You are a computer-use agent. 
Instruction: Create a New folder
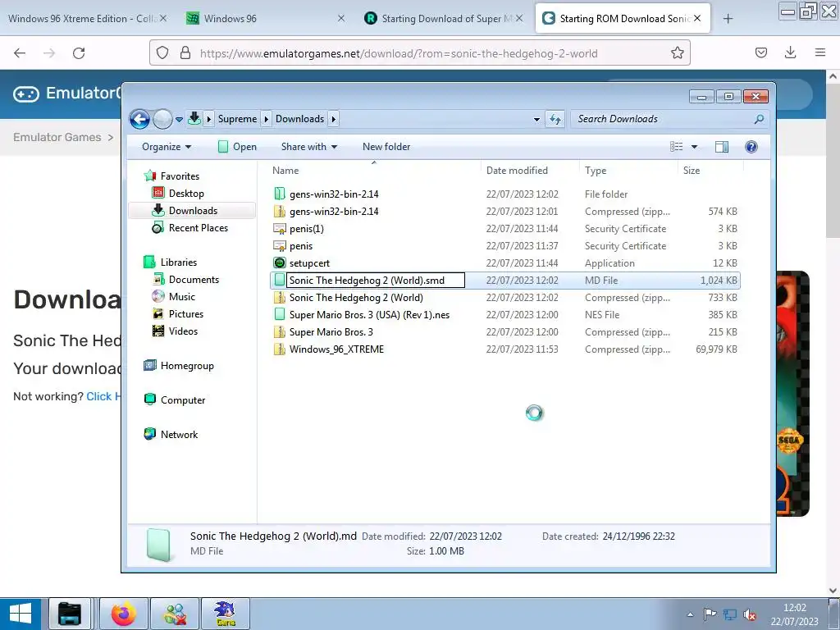pos(386,147)
